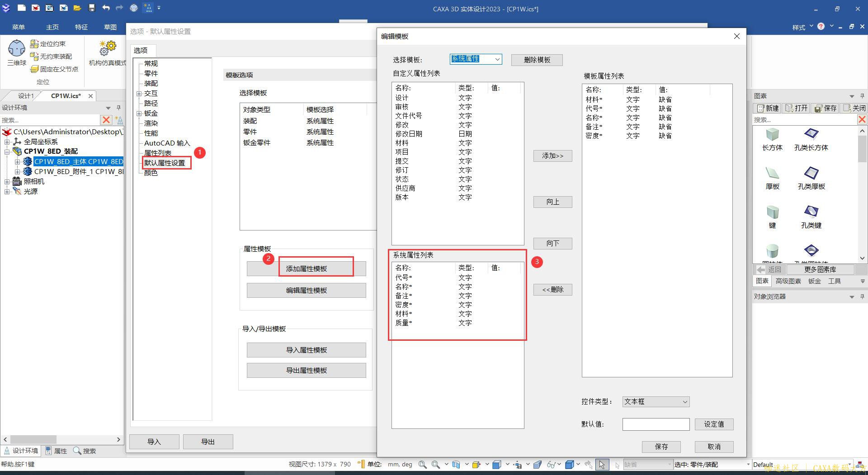This screenshot has width=868, height=475.
Task: Pick the 长方体 cuboid element from library
Action: pyautogui.click(x=772, y=135)
